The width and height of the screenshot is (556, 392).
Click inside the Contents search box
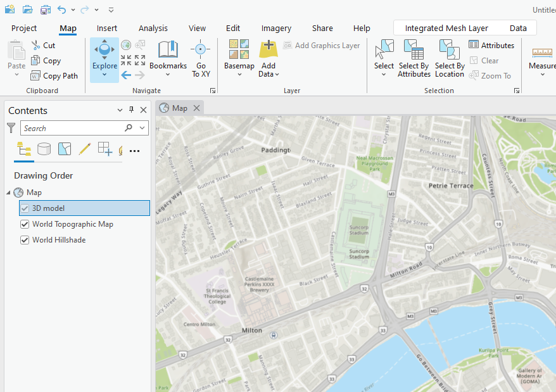point(76,127)
